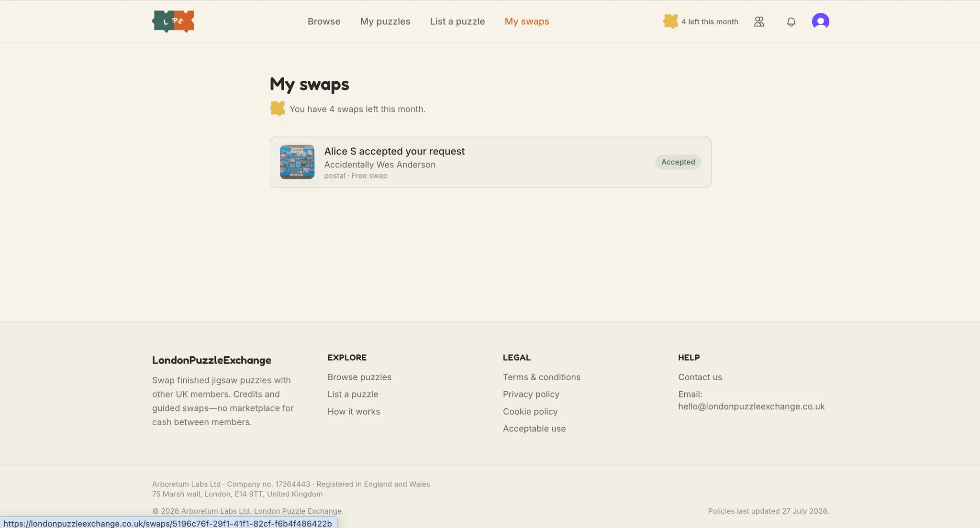Open How it works link
The width and height of the screenshot is (980, 528).
point(354,412)
